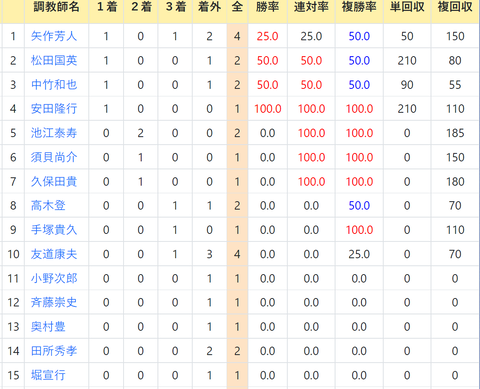Click the 複回収 column header
Viewport: 480px width, 389px height.
(x=455, y=7)
